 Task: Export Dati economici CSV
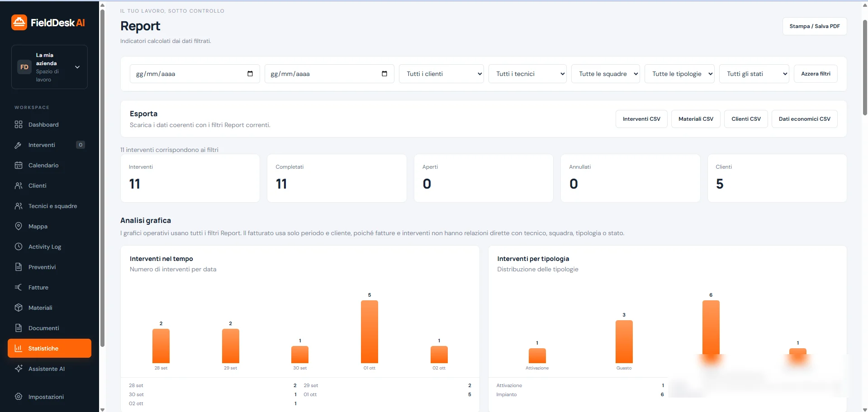coord(804,119)
